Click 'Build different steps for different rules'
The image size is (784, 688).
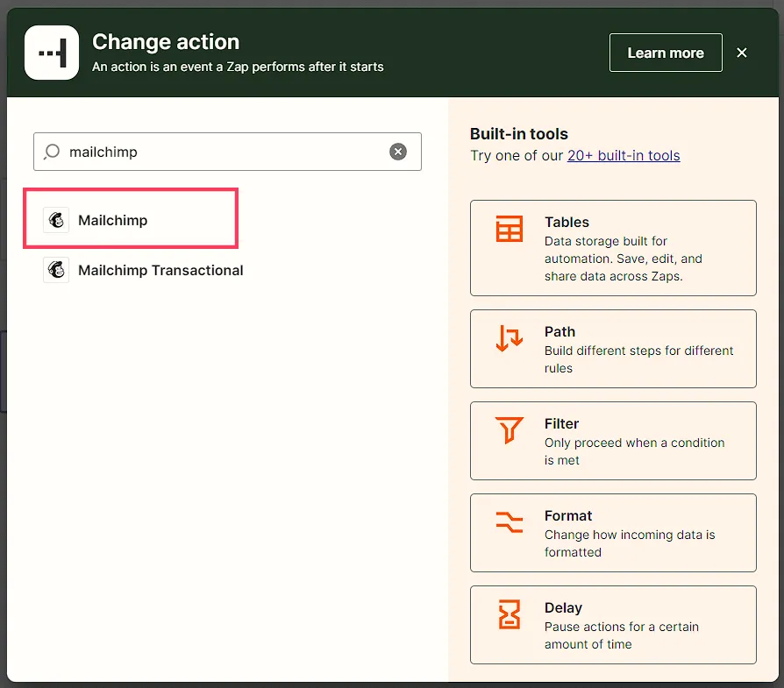(x=638, y=359)
